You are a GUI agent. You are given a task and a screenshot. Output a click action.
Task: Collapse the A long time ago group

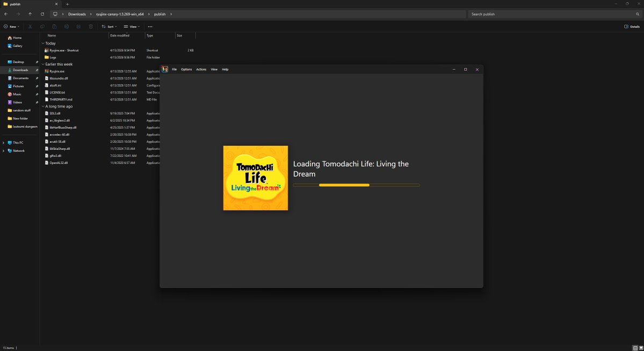coord(43,106)
